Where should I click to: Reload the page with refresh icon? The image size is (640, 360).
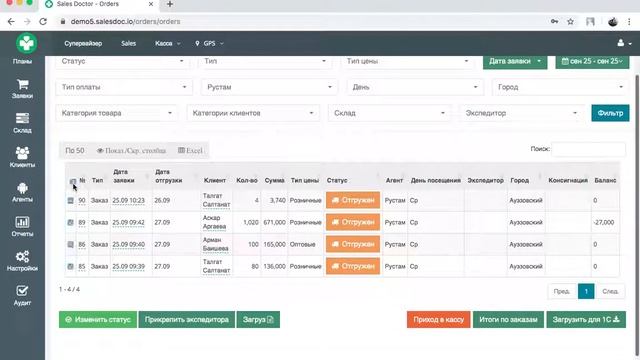pyautogui.click(x=43, y=22)
